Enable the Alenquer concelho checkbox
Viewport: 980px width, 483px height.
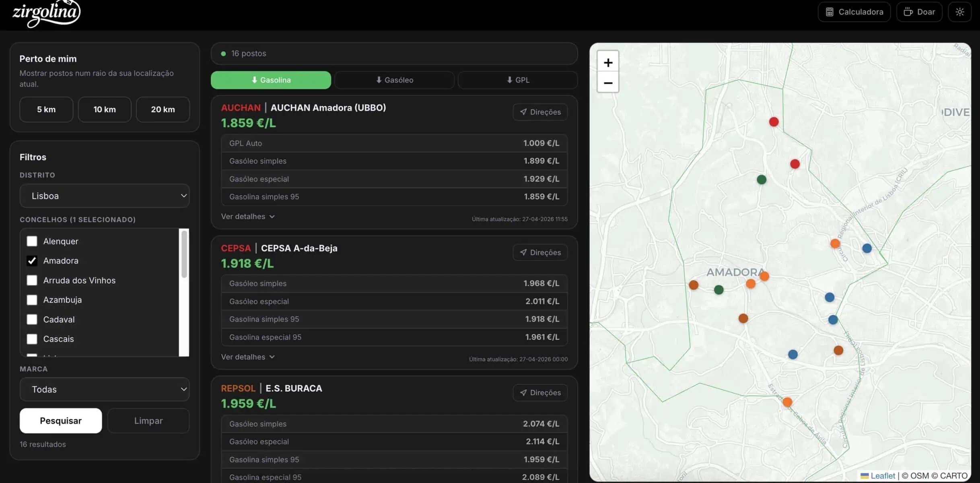[32, 241]
